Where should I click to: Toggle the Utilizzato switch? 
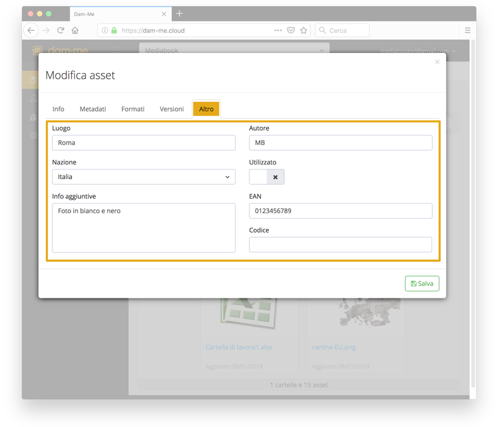point(266,177)
